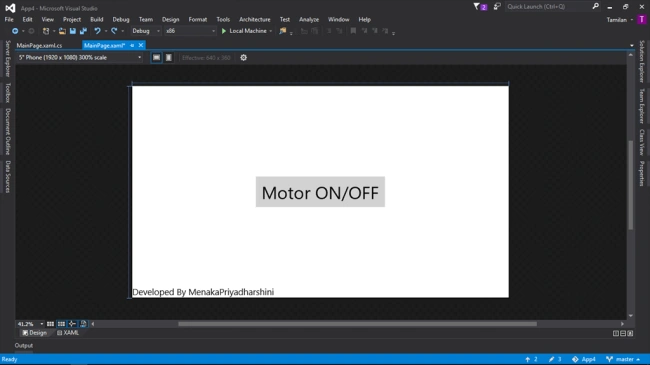This screenshot has width=650, height=365.
Task: Click the feedback icon beside Quick Launch
Action: [x=497, y=7]
